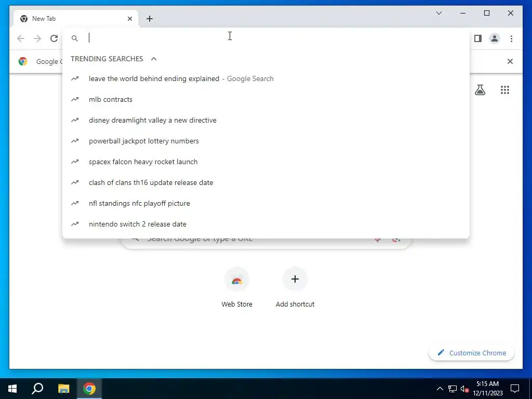Select 'nfl standings nfc playoff picture' suggestion
This screenshot has width=532, height=399.
coord(266,203)
